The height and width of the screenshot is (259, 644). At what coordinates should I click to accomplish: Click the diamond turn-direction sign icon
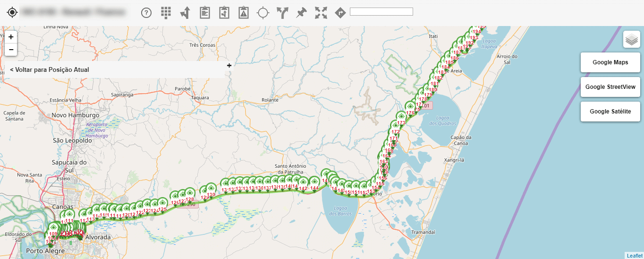340,13
